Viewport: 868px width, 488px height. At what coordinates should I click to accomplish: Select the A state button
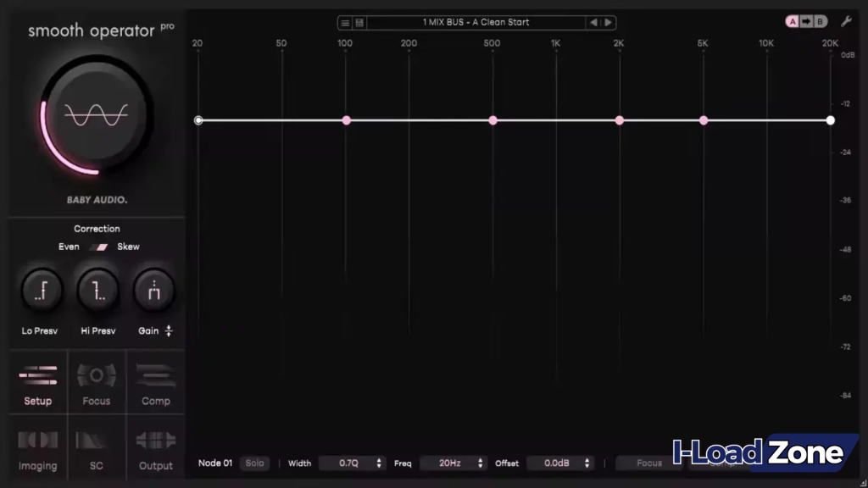pyautogui.click(x=793, y=21)
